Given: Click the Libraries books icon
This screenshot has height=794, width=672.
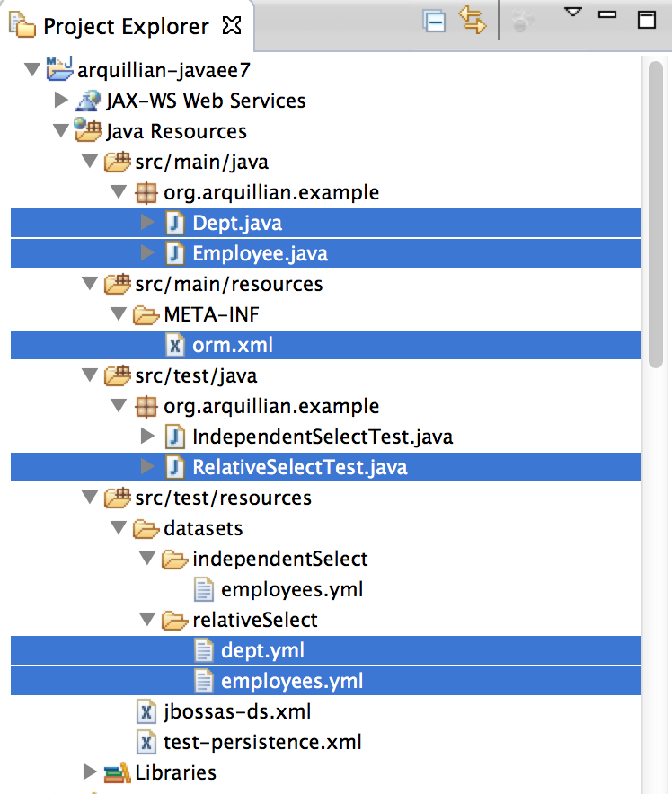Looking at the screenshot, I should click(x=117, y=772).
